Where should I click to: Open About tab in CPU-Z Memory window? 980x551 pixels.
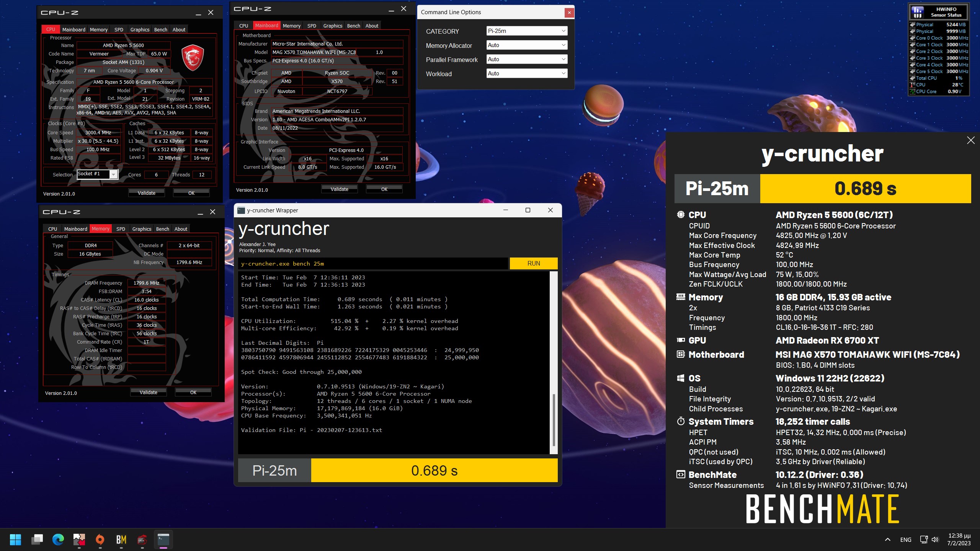point(181,229)
